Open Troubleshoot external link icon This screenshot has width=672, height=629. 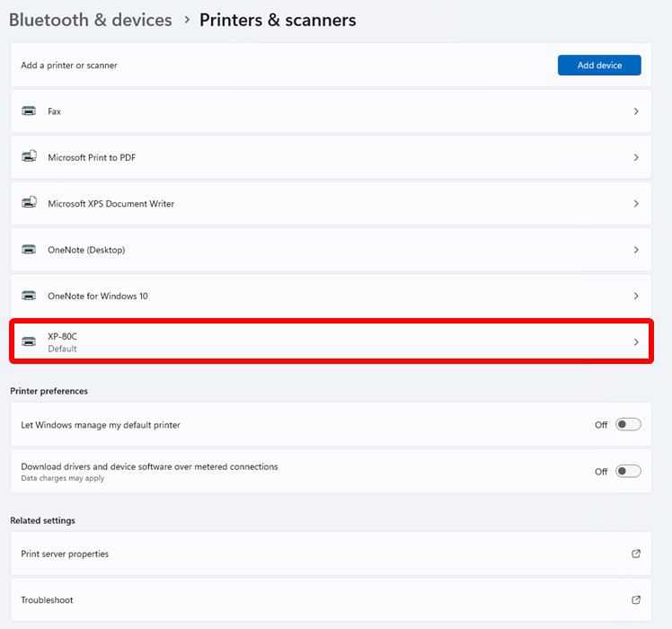tap(636, 599)
